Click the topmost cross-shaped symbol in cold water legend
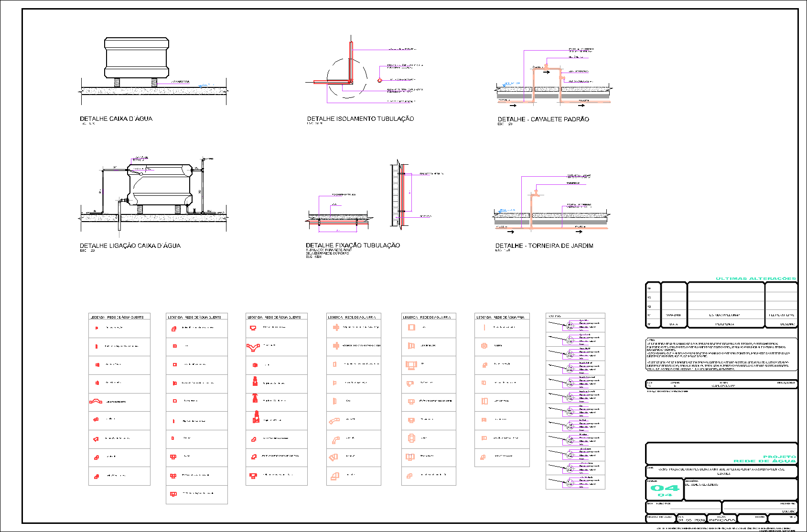The height and width of the screenshot is (532, 807). 336,328
